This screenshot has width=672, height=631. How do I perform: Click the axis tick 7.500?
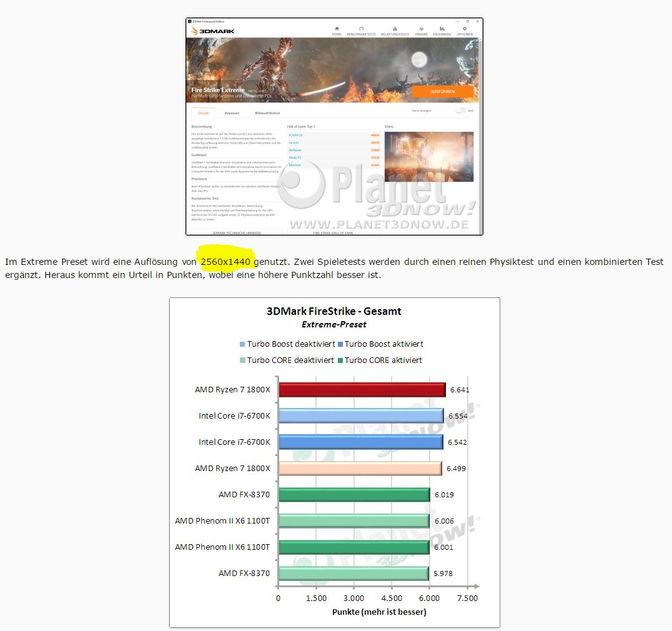pos(467,598)
